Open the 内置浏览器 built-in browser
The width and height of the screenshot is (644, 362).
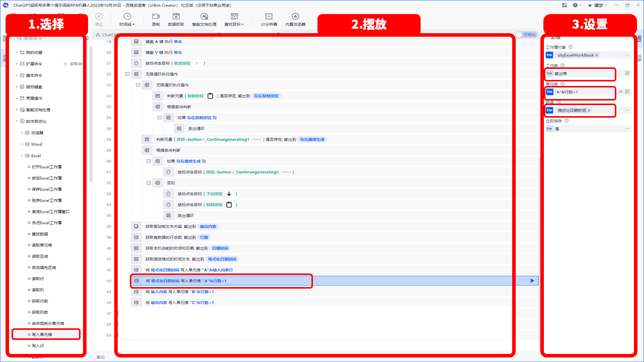[295, 20]
